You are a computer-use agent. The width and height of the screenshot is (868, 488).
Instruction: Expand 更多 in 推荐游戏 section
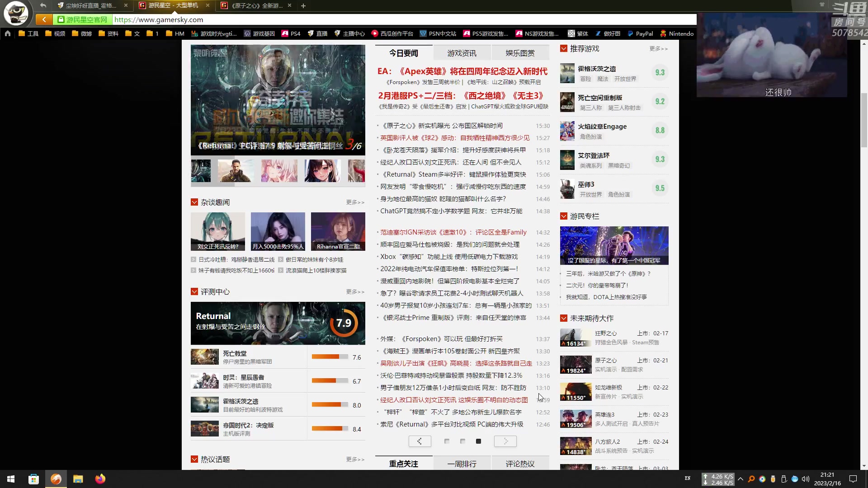point(658,48)
